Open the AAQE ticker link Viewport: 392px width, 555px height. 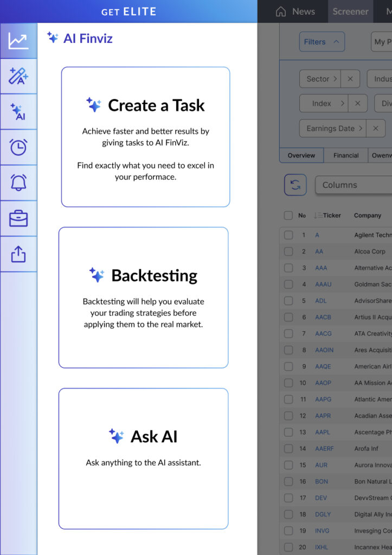pos(323,366)
